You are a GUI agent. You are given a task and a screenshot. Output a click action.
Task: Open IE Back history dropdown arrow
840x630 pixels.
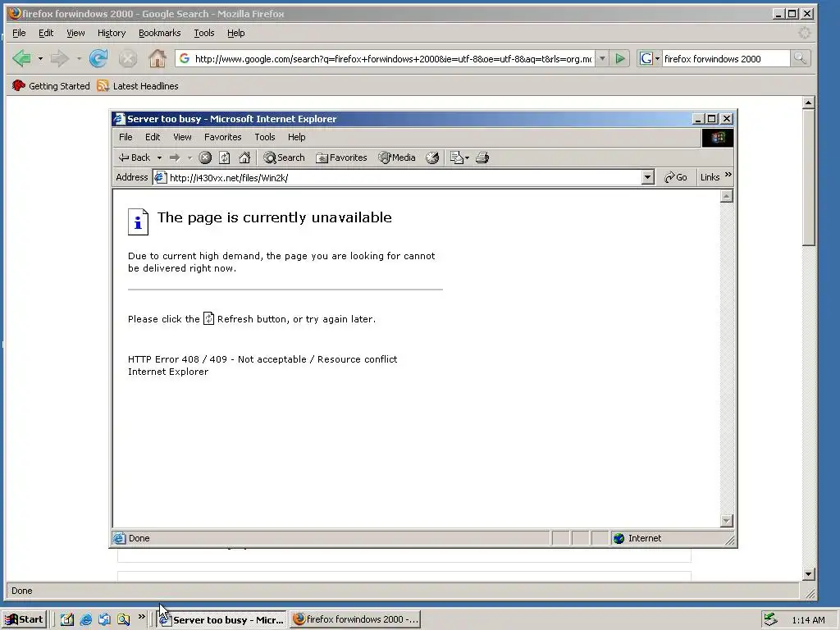(159, 158)
